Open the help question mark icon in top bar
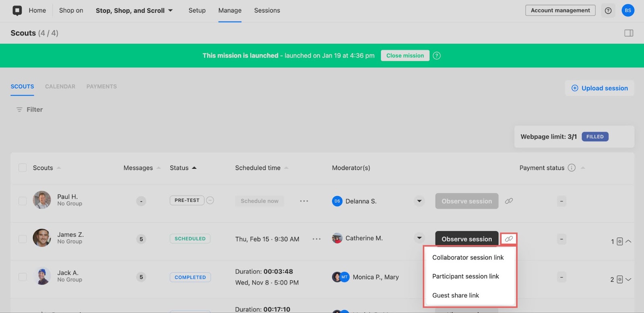The width and height of the screenshot is (644, 313). coord(608,10)
